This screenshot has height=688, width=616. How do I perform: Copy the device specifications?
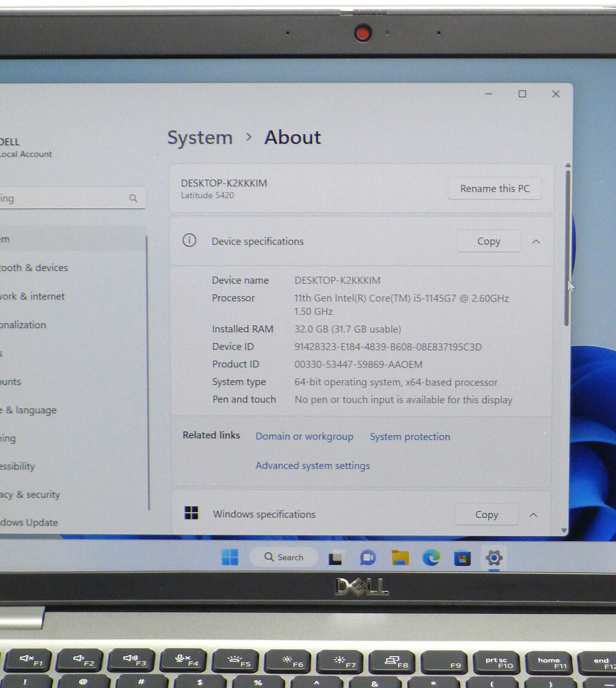click(488, 241)
